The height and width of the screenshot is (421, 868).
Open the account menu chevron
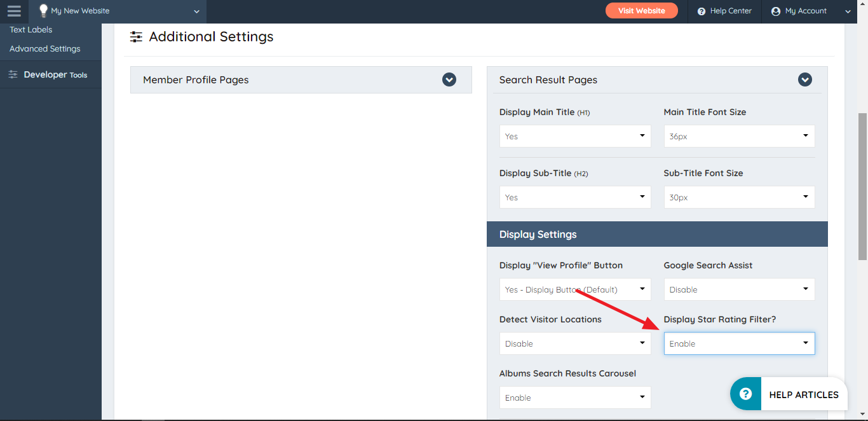coord(848,11)
